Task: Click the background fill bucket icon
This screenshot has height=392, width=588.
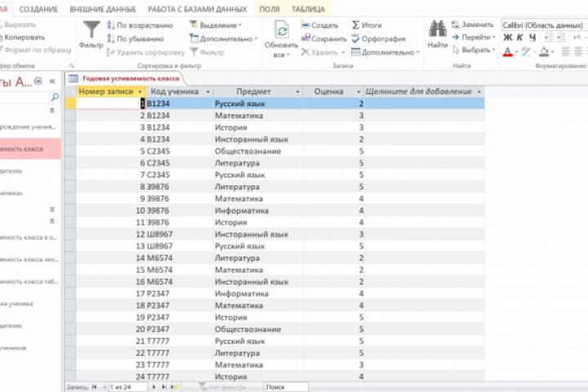Action: pos(544,51)
